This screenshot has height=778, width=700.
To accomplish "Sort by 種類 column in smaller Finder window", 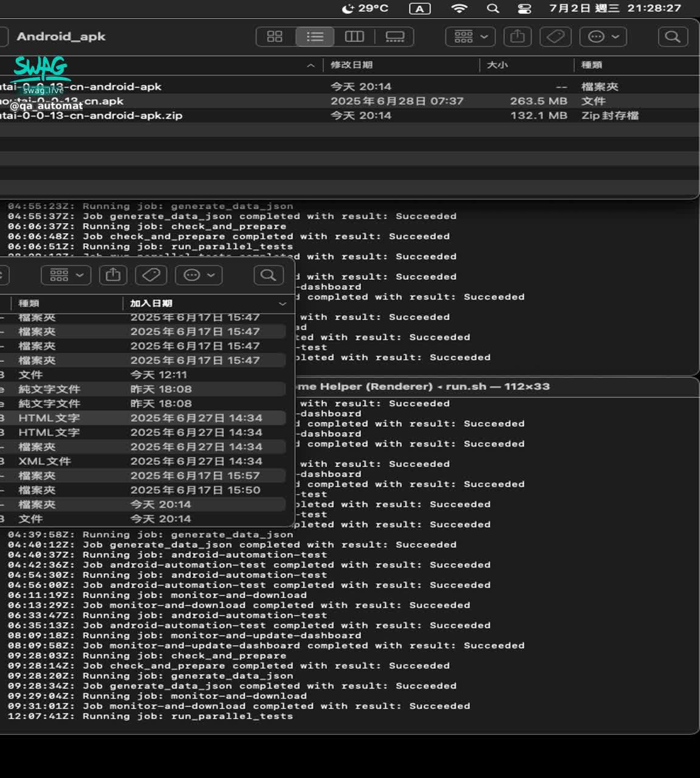I will point(29,303).
